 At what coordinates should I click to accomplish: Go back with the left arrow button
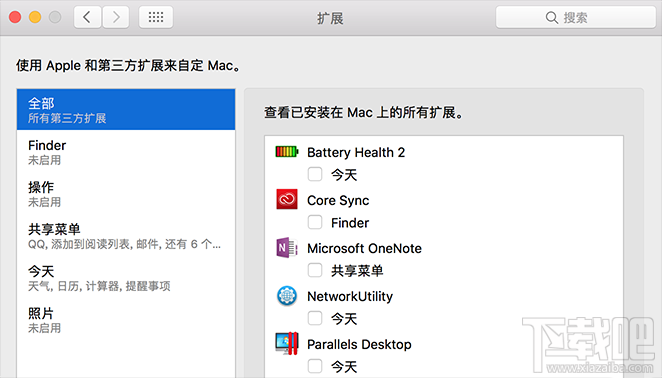[87, 17]
